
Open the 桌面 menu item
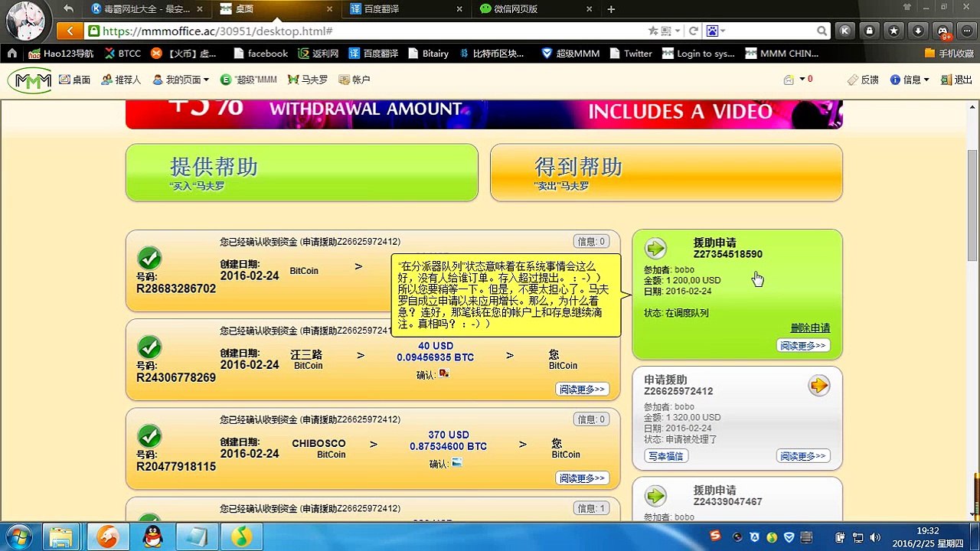point(74,80)
